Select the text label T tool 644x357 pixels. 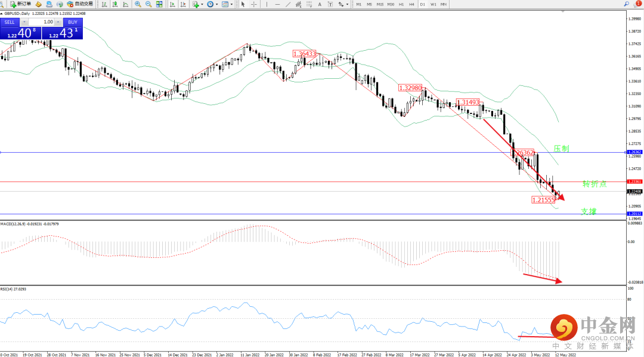point(330,4)
